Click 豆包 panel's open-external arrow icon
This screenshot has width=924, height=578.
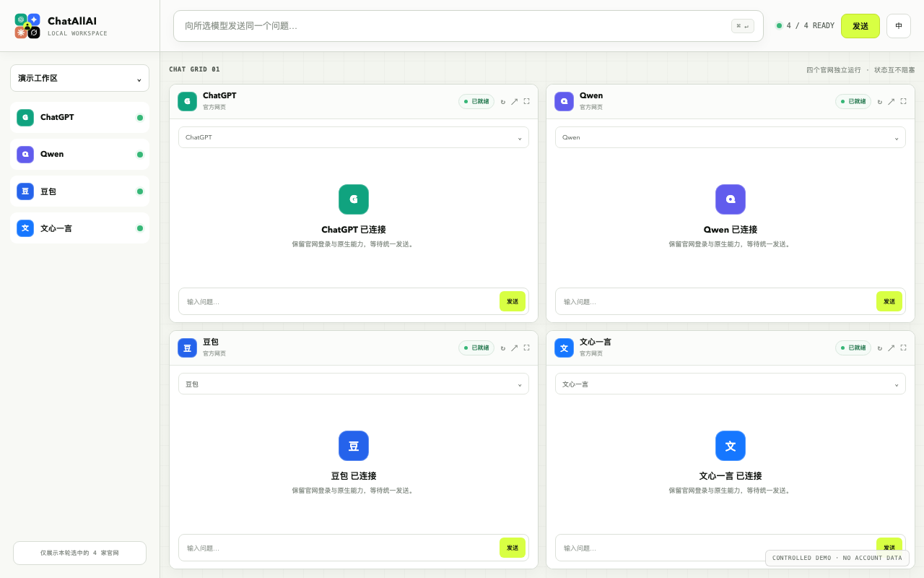pyautogui.click(x=515, y=348)
